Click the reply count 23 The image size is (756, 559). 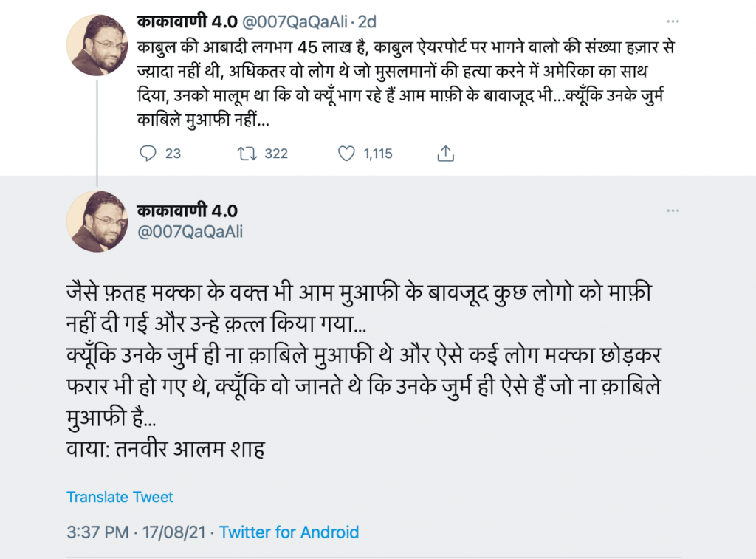tap(173, 154)
